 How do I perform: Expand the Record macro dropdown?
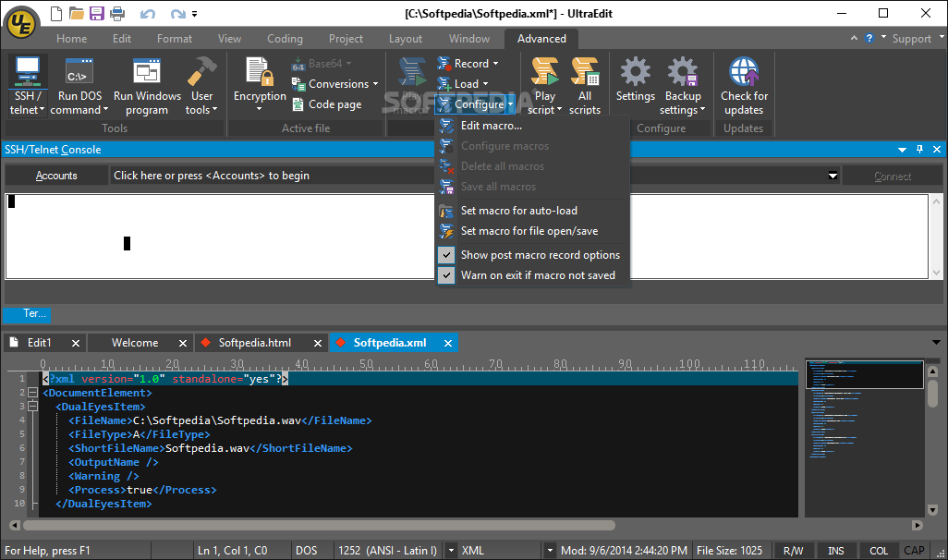click(x=496, y=64)
